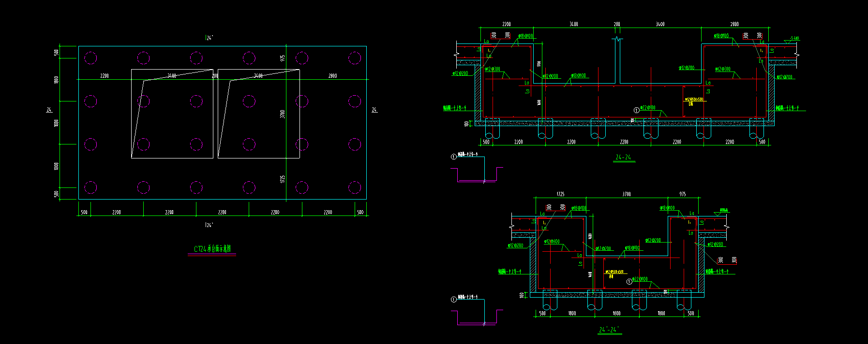The width and height of the screenshot is (868, 344).
Task: Click the circled 1 marker in section 24'-24'
Action: pyautogui.click(x=629, y=282)
